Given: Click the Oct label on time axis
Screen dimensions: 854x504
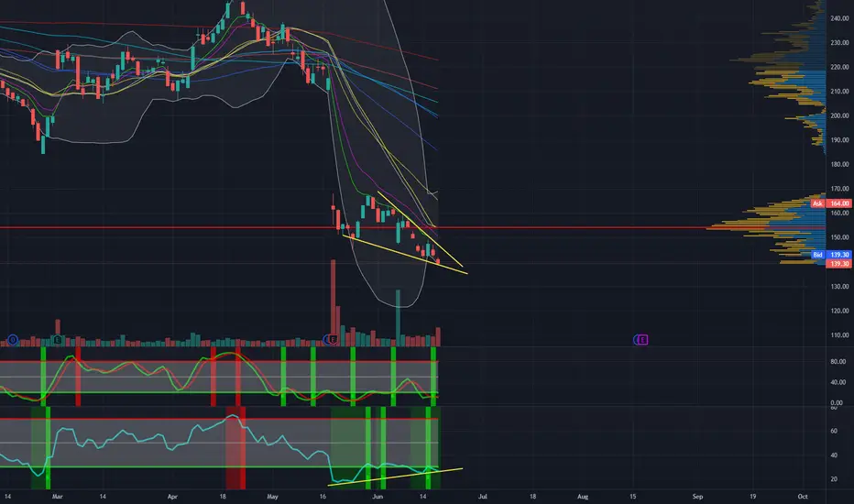Looking at the screenshot, I should click(803, 497).
